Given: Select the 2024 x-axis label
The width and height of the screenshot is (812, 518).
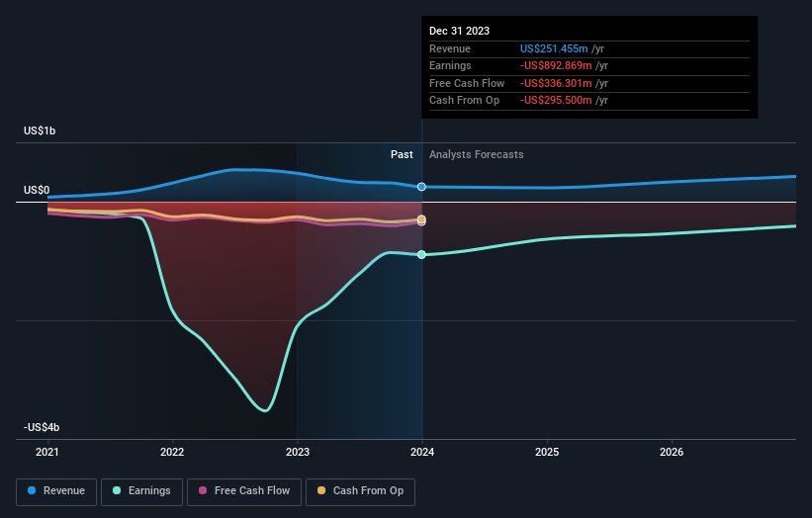Looking at the screenshot, I should pyautogui.click(x=422, y=453).
